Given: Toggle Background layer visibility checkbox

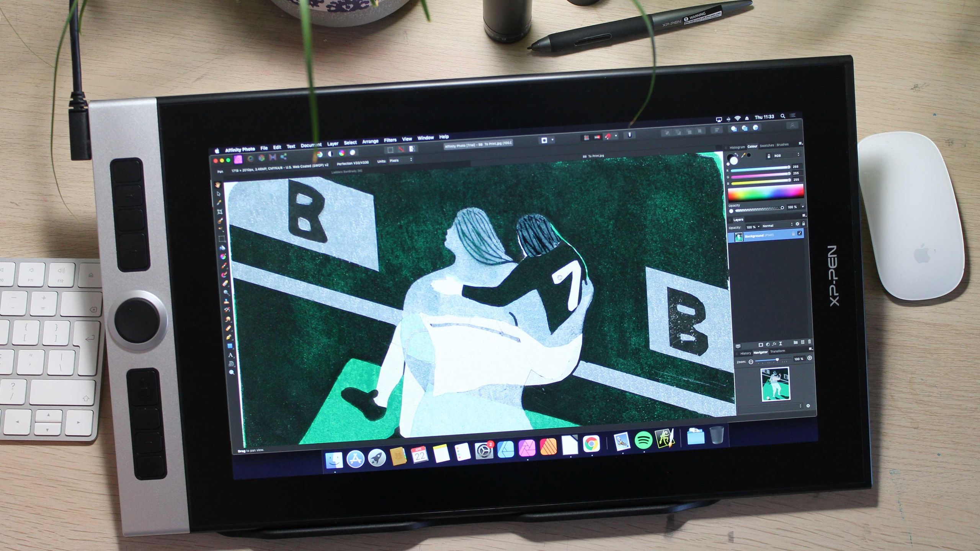Looking at the screenshot, I should (x=800, y=233).
